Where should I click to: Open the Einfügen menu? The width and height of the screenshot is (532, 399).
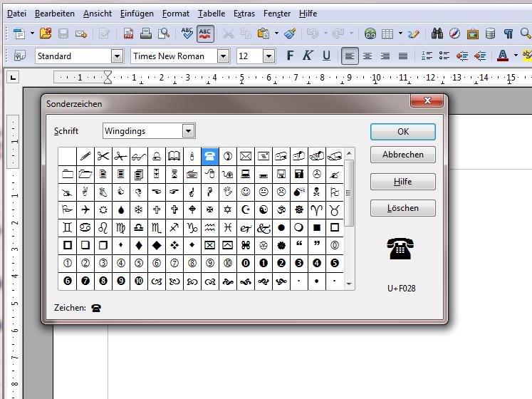[137, 14]
